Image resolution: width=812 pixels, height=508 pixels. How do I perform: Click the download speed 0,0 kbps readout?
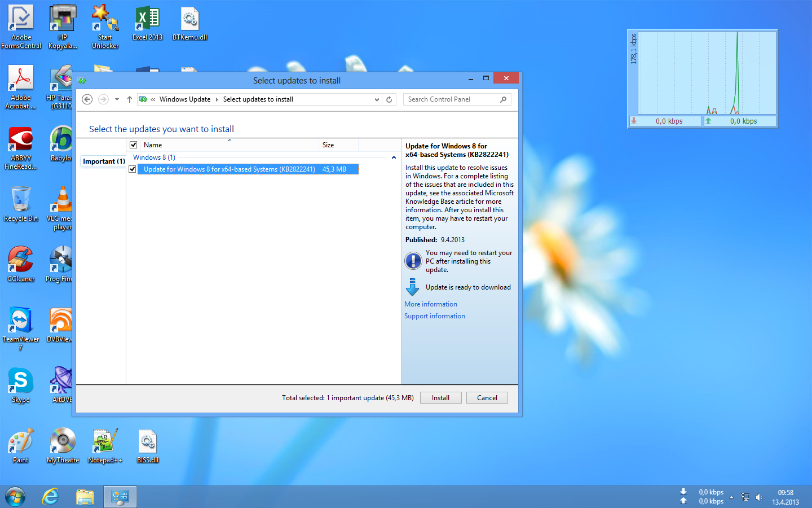[x=665, y=121]
